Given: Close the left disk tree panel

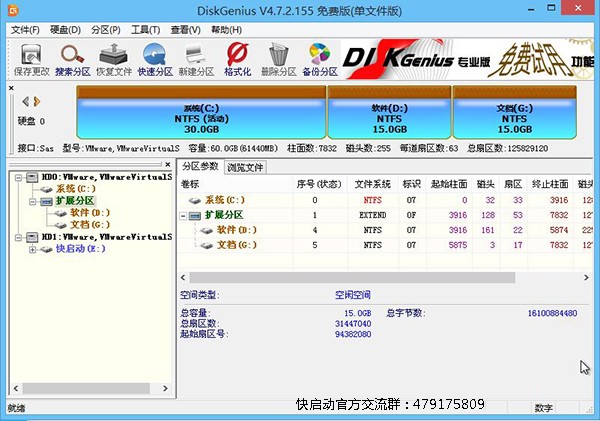Looking at the screenshot, I should (x=170, y=164).
